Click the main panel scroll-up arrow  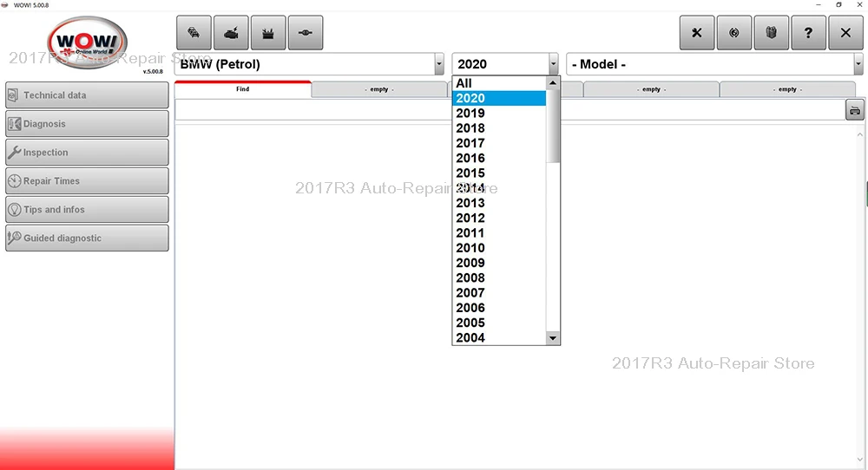click(859, 134)
